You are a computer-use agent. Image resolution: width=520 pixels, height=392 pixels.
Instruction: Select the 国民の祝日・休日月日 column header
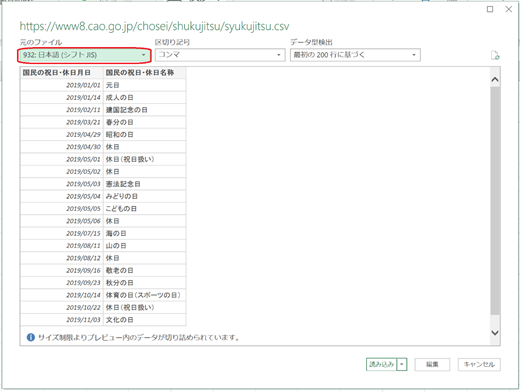point(62,73)
